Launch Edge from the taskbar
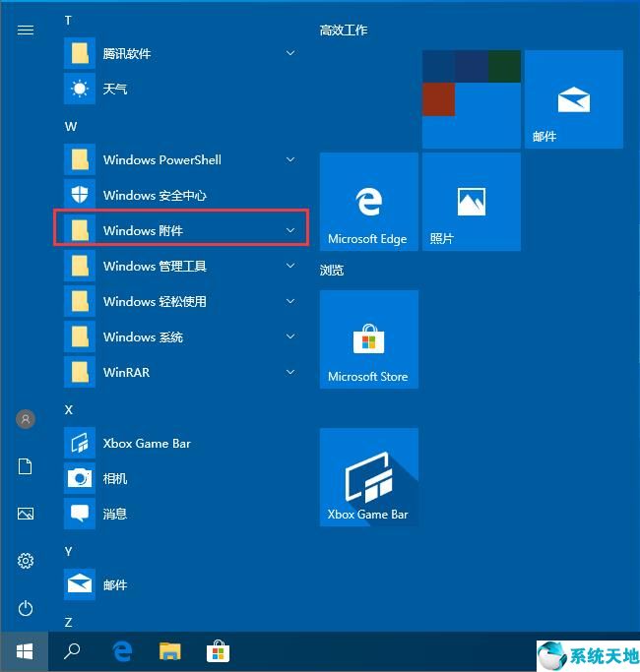 pyautogui.click(x=122, y=651)
